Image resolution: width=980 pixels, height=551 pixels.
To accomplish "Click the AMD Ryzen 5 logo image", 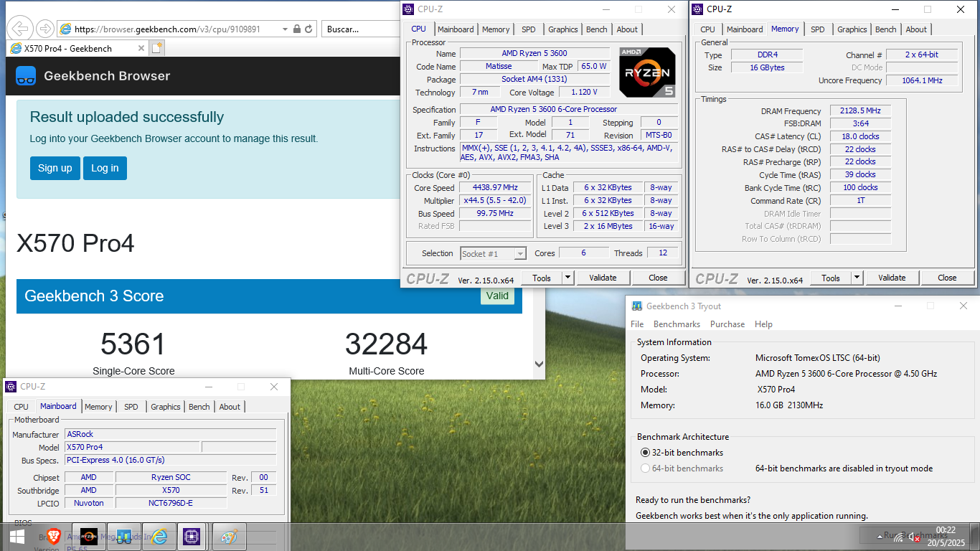I will [x=647, y=72].
